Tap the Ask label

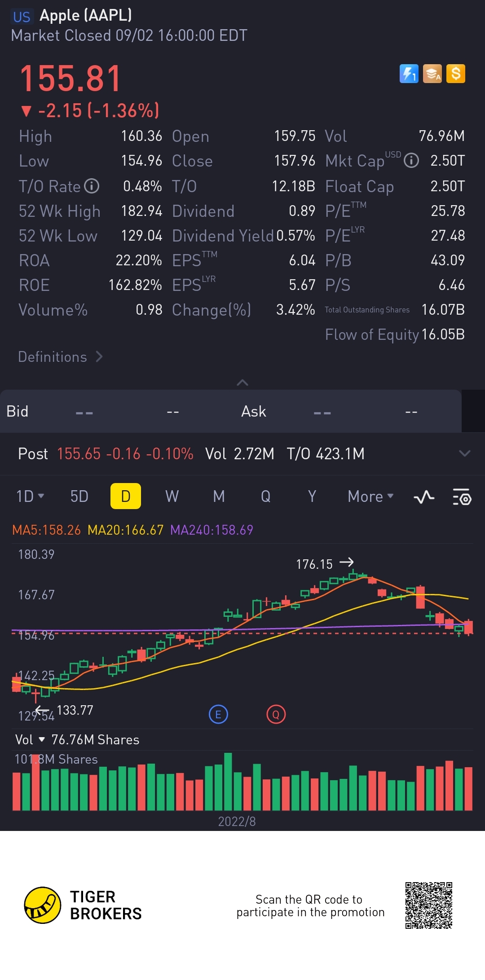pos(254,411)
